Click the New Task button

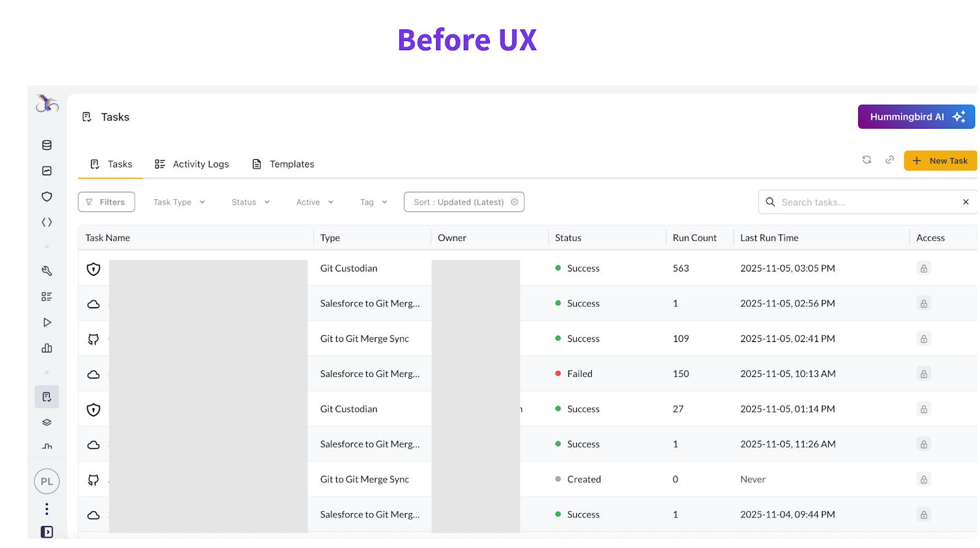[940, 161]
